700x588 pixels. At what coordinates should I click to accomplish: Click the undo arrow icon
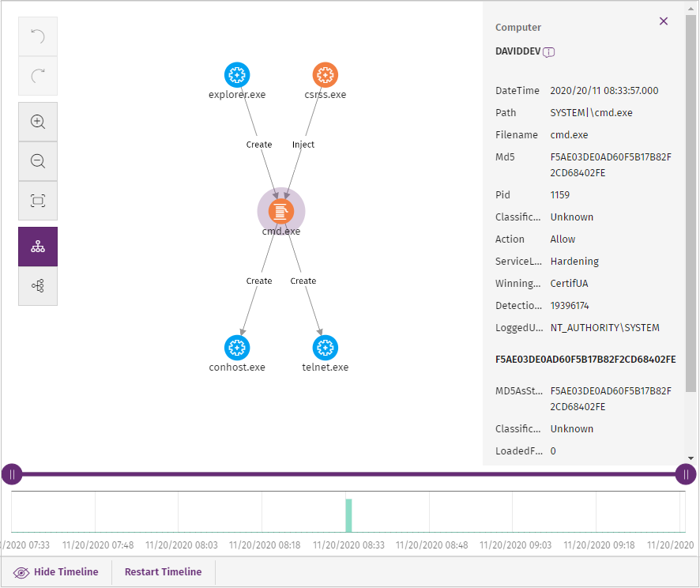coord(37,36)
